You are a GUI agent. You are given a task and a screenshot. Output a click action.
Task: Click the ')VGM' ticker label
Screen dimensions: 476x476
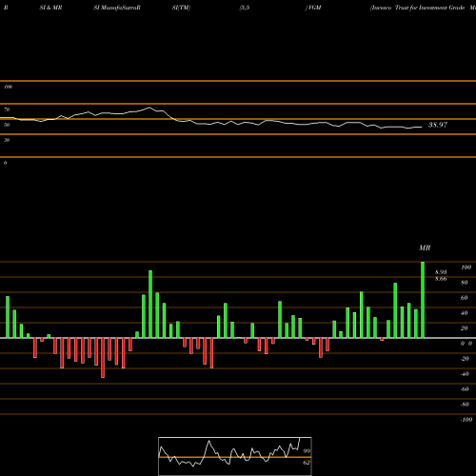coord(313,8)
